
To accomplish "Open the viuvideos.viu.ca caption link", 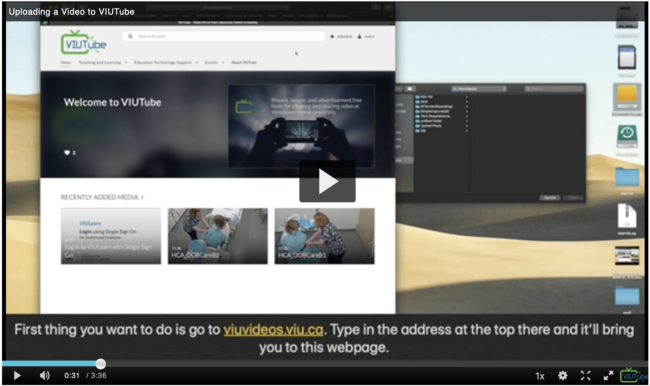I will [x=273, y=330].
